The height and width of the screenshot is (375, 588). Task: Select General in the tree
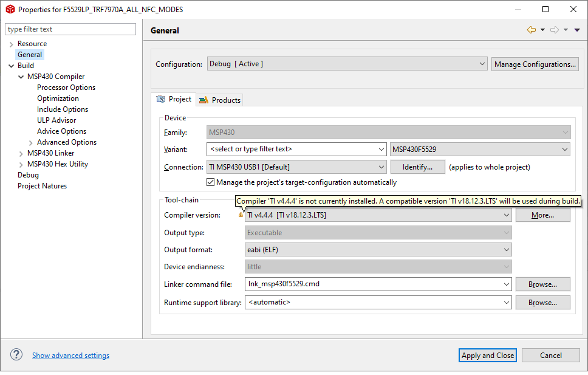(x=30, y=55)
